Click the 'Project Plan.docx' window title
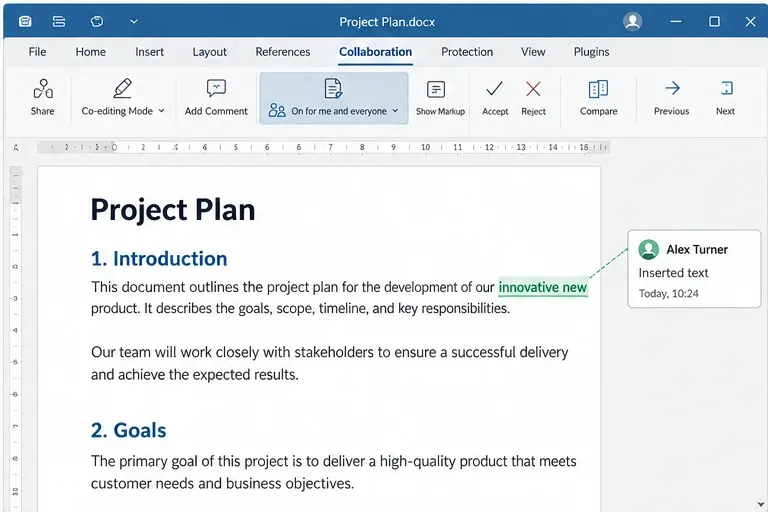 click(387, 22)
